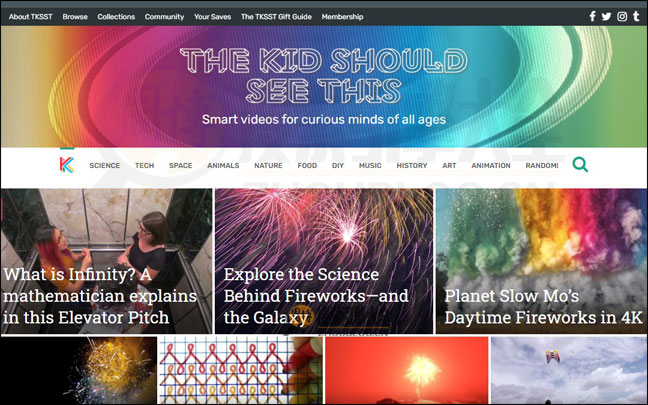
Task: Open the ANIMATION category
Action: (x=491, y=165)
